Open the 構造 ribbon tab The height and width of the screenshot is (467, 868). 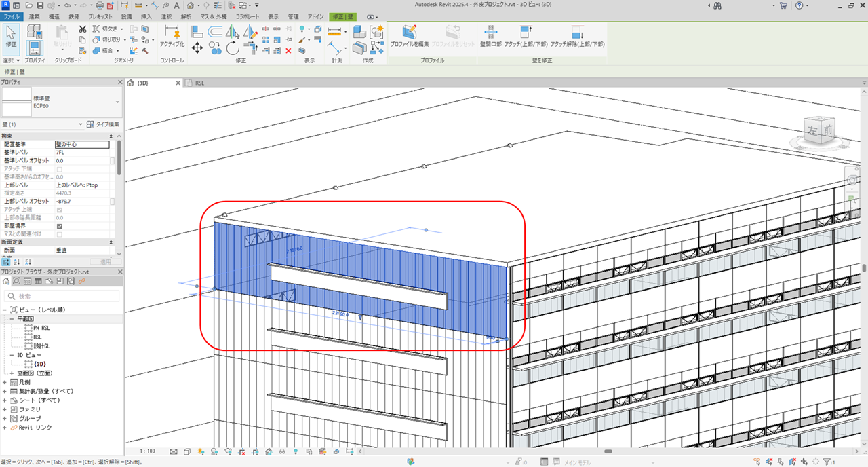click(x=54, y=16)
